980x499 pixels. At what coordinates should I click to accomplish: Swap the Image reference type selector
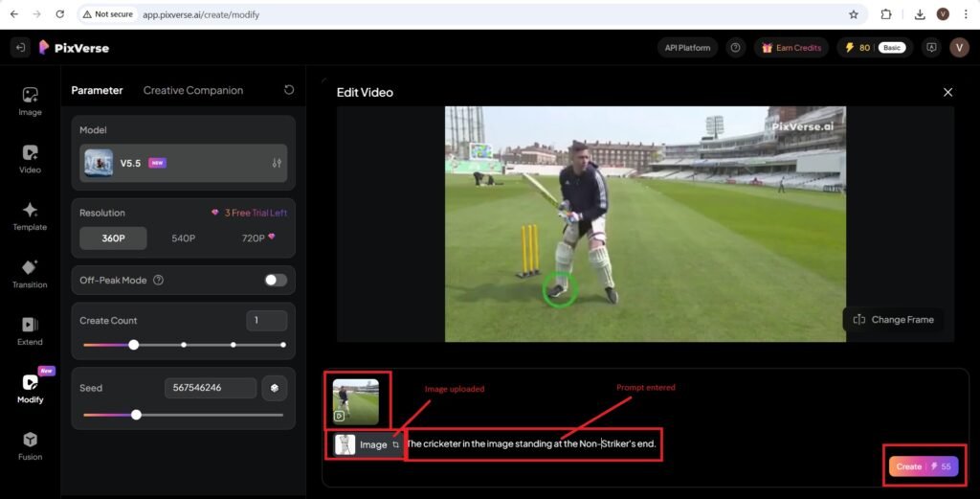(395, 444)
